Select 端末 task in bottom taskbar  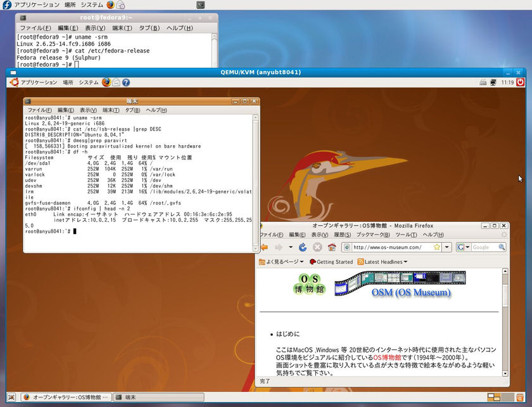[x=158, y=397]
